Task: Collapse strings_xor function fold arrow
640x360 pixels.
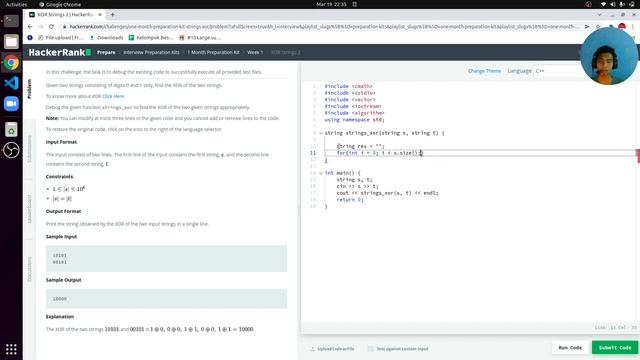Action: click(321, 133)
